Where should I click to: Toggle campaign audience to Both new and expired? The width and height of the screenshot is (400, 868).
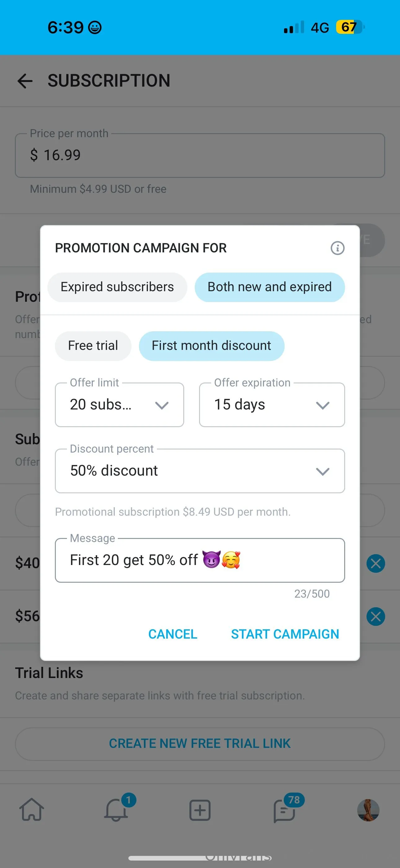[269, 287]
